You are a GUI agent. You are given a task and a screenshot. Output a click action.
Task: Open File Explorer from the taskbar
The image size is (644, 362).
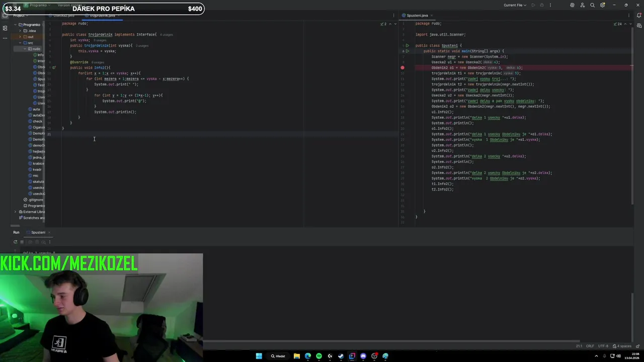[x=297, y=356]
